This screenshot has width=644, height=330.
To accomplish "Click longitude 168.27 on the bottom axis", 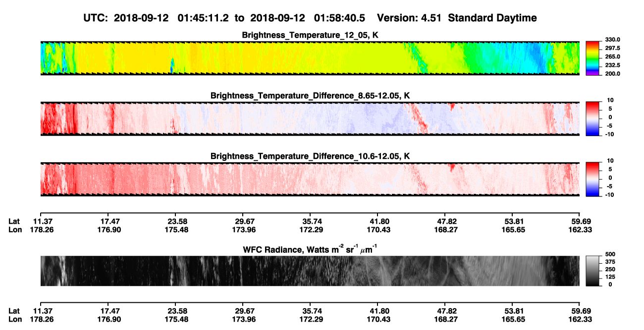I will click(x=445, y=320).
